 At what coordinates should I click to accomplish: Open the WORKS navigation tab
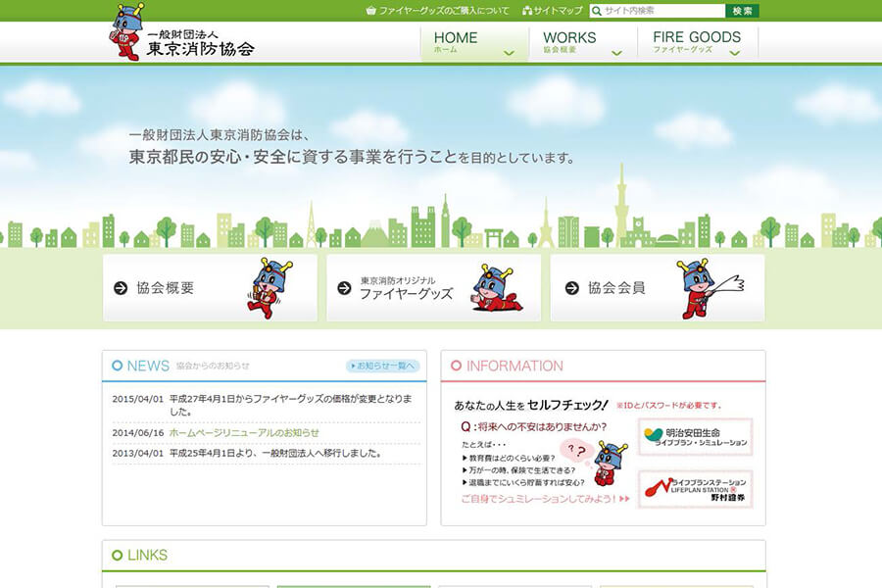583,43
